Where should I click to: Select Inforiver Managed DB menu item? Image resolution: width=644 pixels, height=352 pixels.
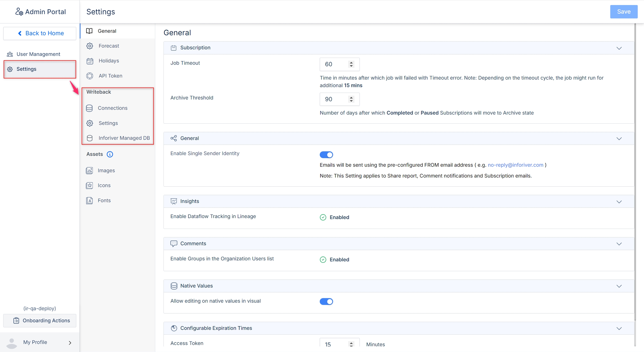(x=124, y=138)
